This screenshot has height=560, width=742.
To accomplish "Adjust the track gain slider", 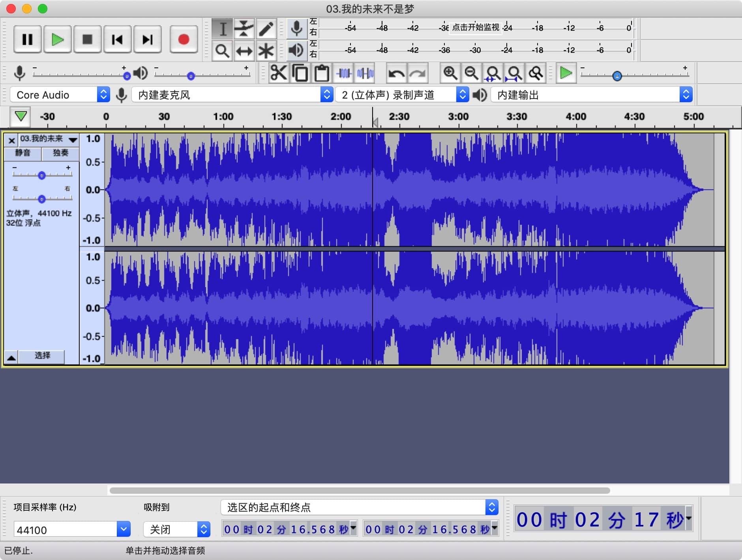I will (41, 175).
